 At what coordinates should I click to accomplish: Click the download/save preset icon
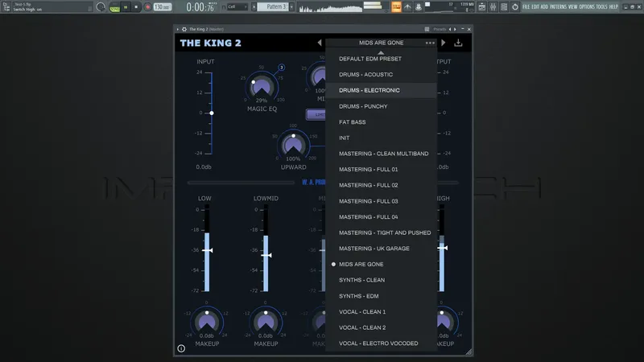coord(458,43)
